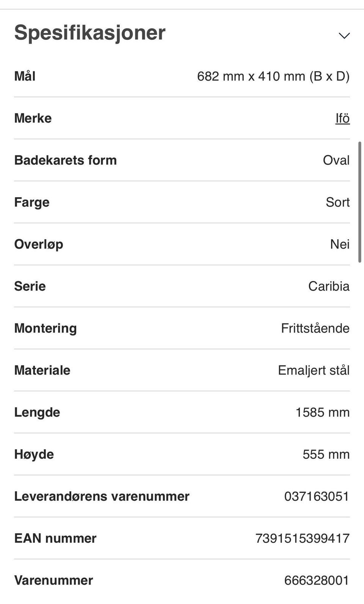Collapse the Spesifikasjoner section chevron
The width and height of the screenshot is (364, 604).
click(x=344, y=36)
